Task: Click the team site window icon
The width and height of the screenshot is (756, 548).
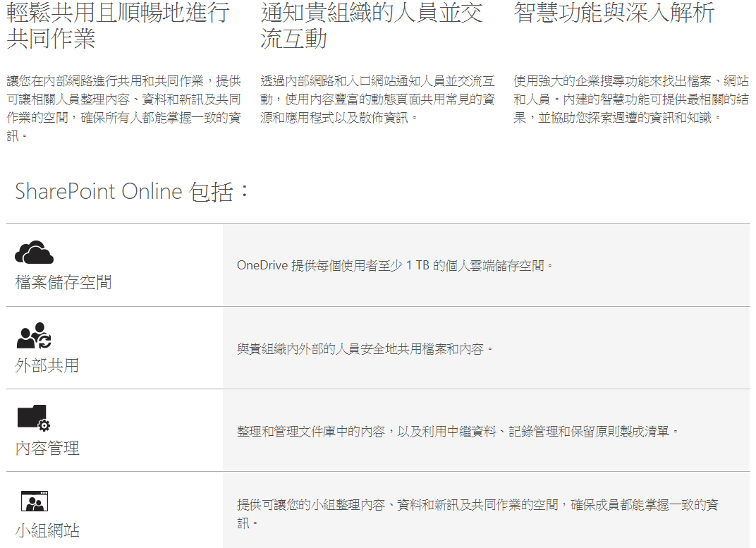Action: click(34, 501)
